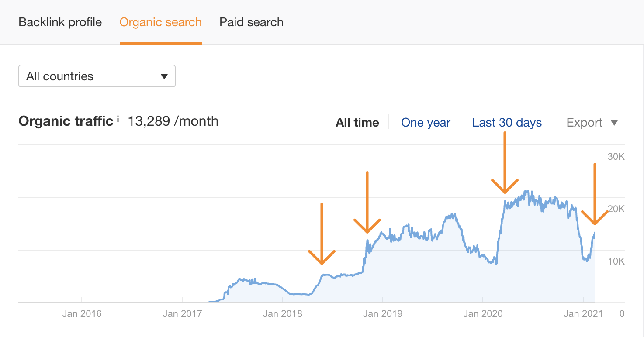
Task: Click the Jan 2020 axis label
Action: tap(483, 313)
